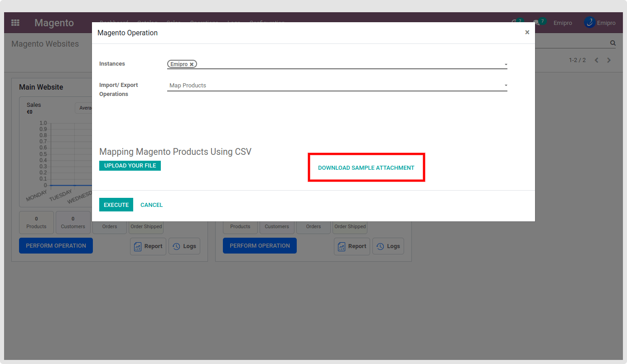Open Products stat on Main Website card
This screenshot has width=627, height=364.
coord(36,222)
